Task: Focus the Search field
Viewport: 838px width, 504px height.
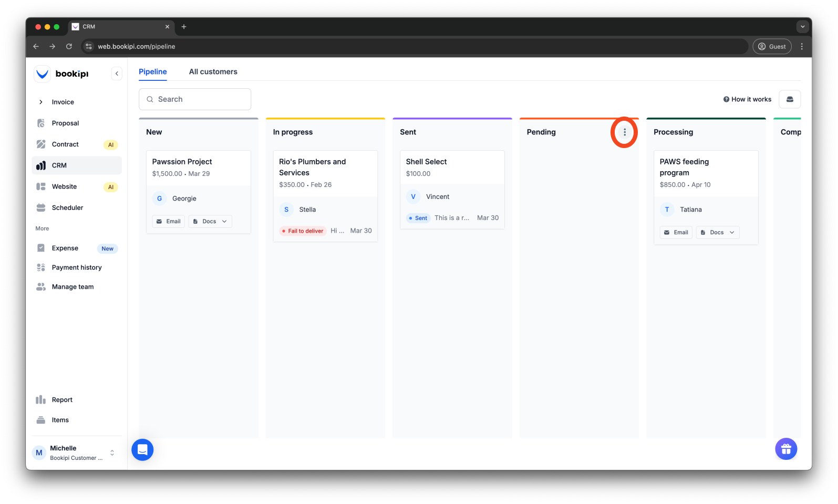Action: pyautogui.click(x=195, y=99)
